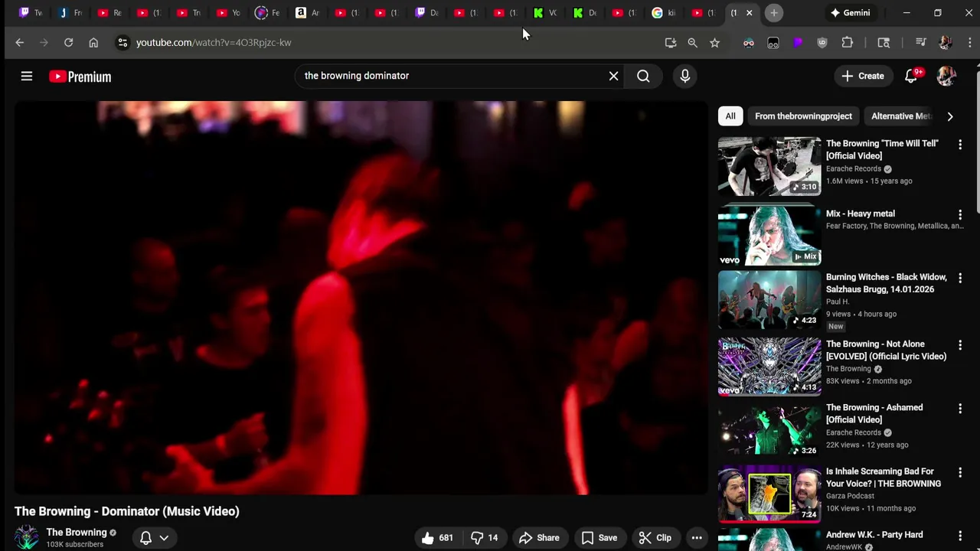Open the YouTube hamburger guide menu
980x551 pixels.
(27, 76)
